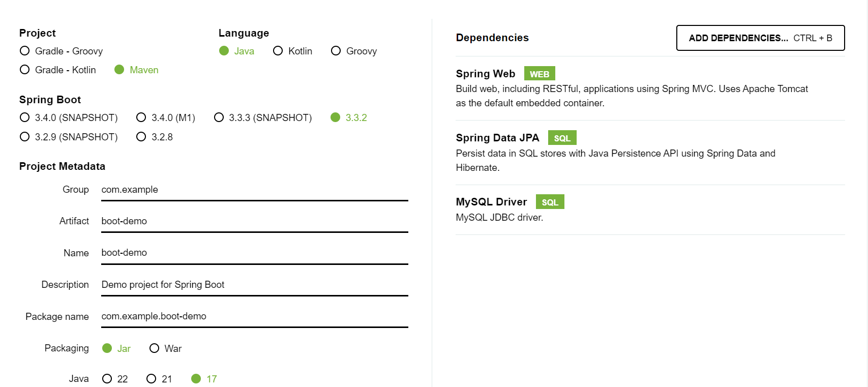Click the Spring Web dependency title
The image size is (868, 387).
coord(485,74)
